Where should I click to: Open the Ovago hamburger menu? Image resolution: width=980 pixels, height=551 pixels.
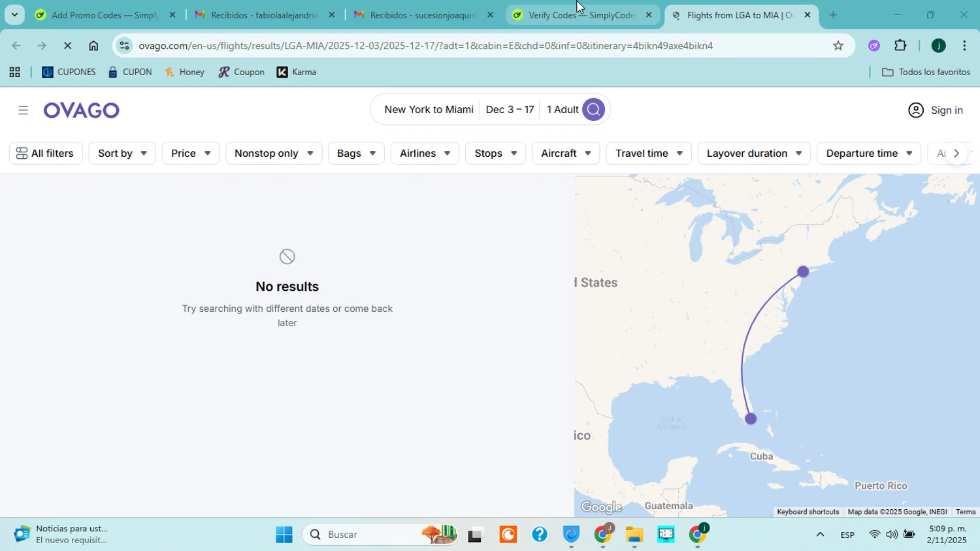[24, 110]
